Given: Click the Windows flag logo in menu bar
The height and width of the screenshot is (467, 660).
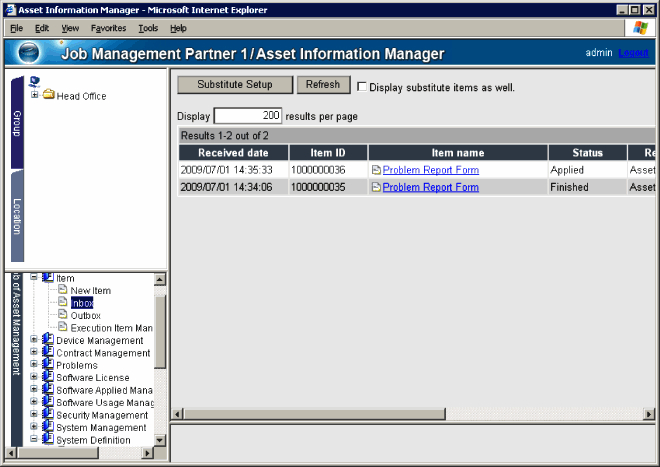Looking at the screenshot, I should pos(640,28).
